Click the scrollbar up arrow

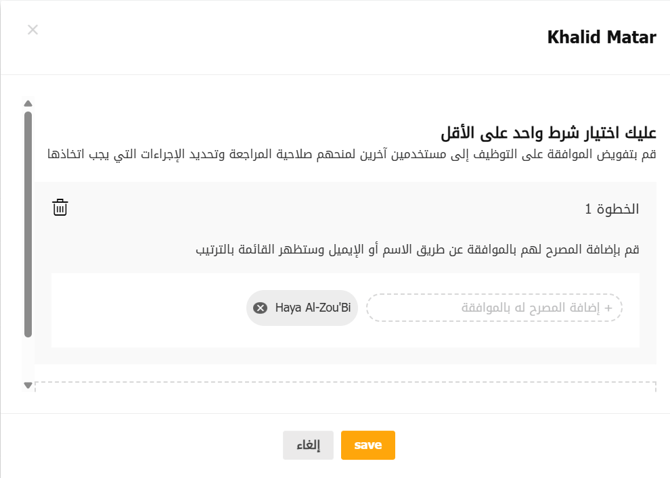pyautogui.click(x=28, y=103)
